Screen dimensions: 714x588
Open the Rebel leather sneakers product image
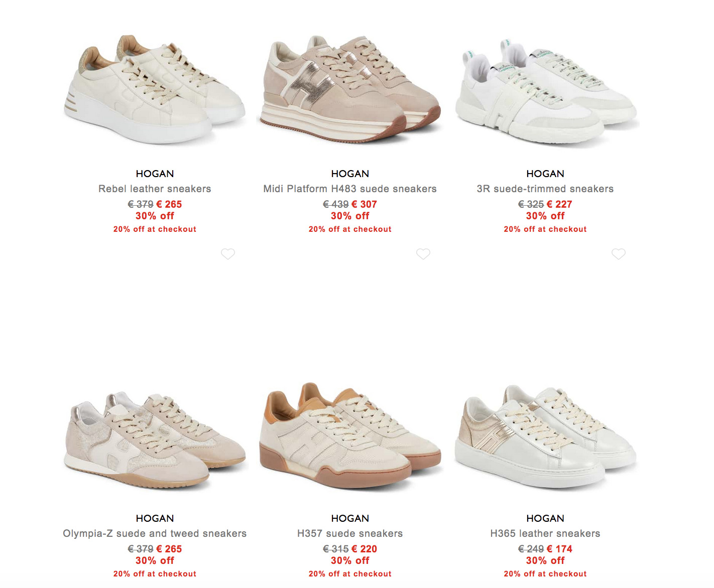pyautogui.click(x=155, y=89)
